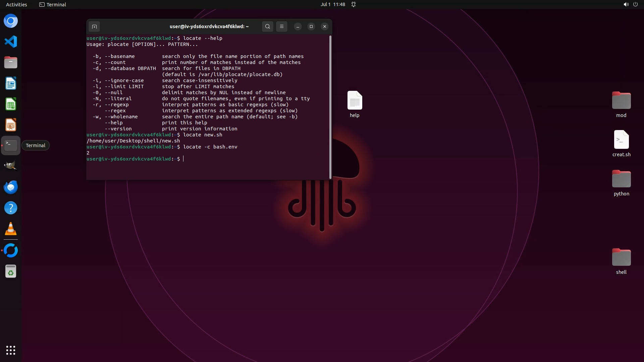Image resolution: width=644 pixels, height=362 pixels.
Task: Open Files manager in dock
Action: click(11, 63)
